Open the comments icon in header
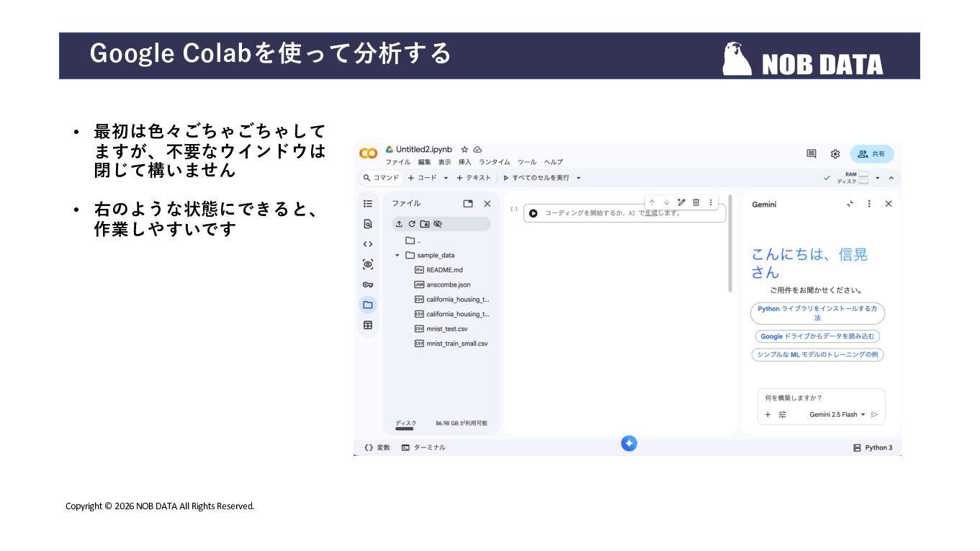Image resolution: width=980 pixels, height=551 pixels. [812, 153]
